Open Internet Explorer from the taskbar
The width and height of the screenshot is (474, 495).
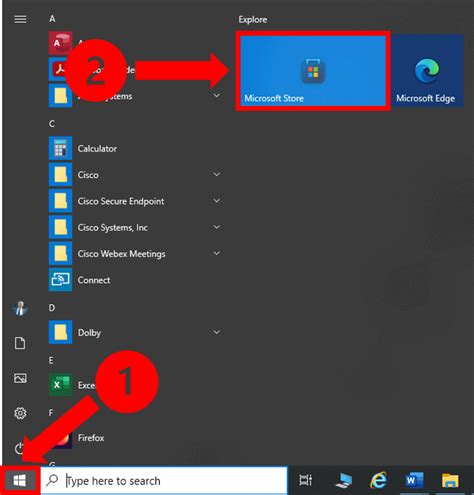click(378, 480)
